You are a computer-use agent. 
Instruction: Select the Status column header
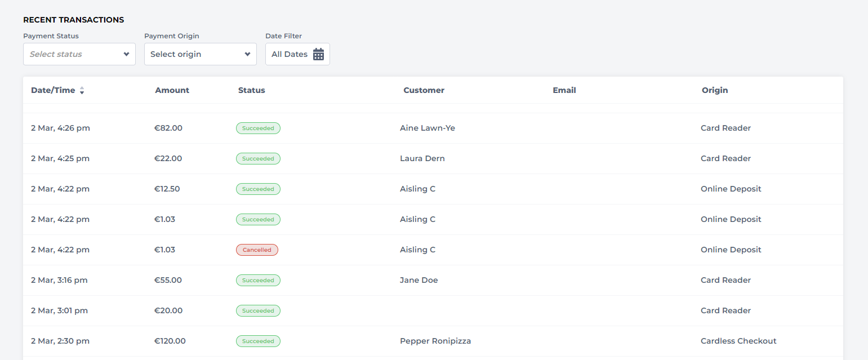(252, 90)
